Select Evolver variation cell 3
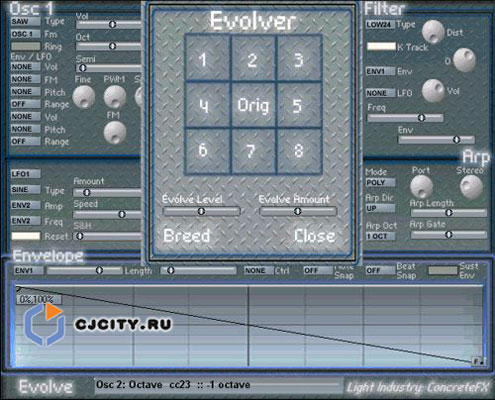 [299, 59]
